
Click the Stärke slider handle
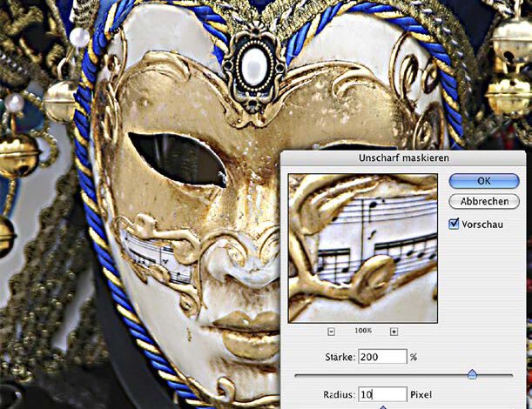tap(472, 374)
